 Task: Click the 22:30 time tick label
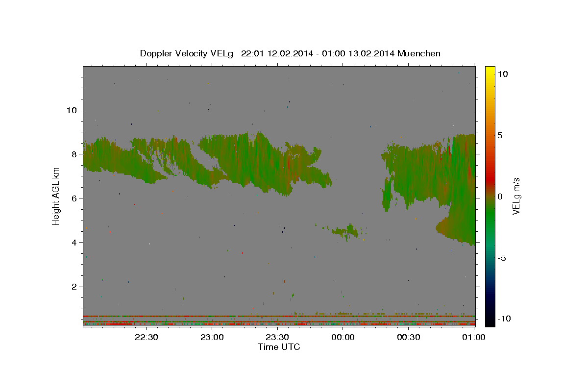click(147, 337)
